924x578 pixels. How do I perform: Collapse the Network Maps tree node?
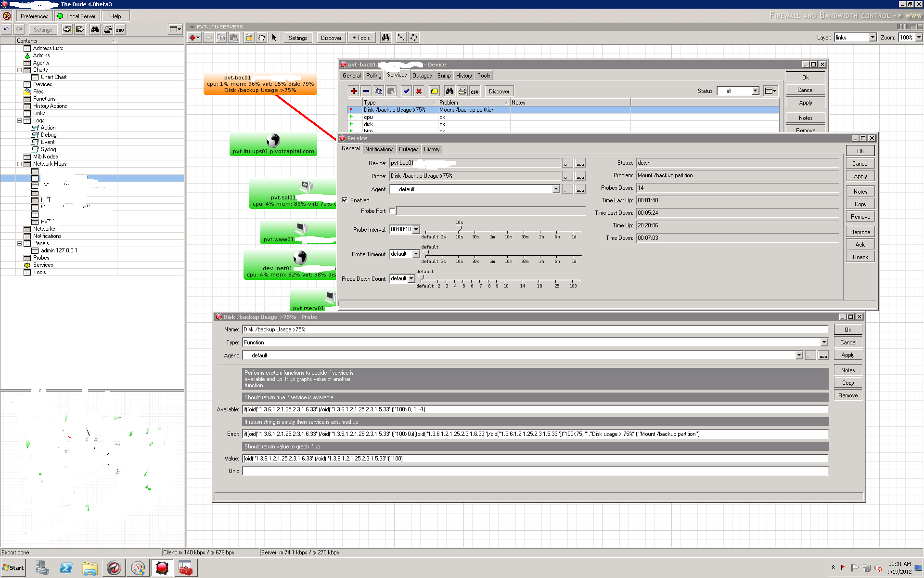pyautogui.click(x=19, y=164)
